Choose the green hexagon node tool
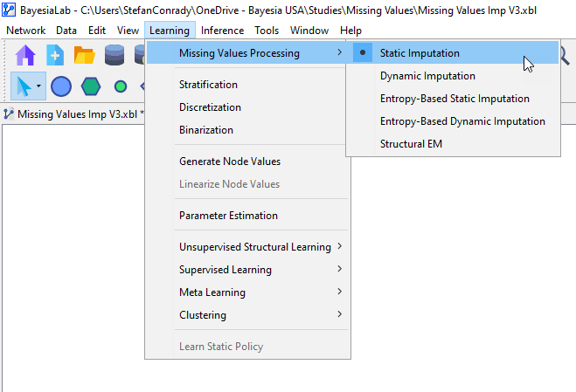Screen dimensions: 576x392 (x=91, y=86)
